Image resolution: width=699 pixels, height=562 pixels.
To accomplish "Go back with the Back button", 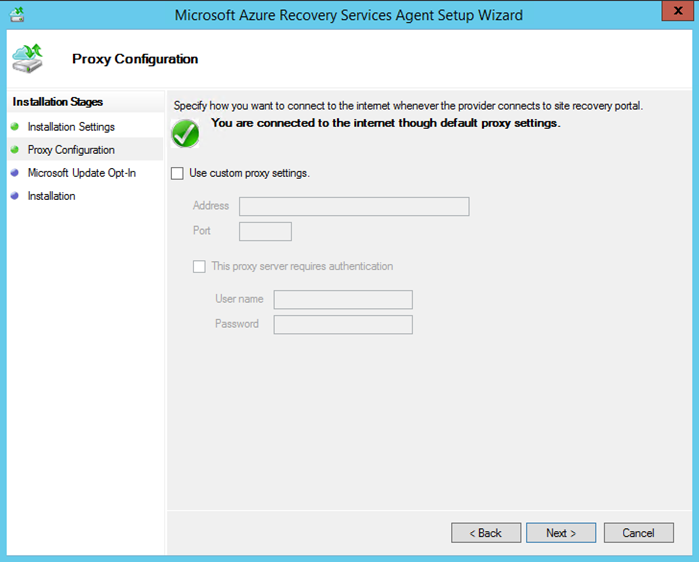I will [486, 533].
